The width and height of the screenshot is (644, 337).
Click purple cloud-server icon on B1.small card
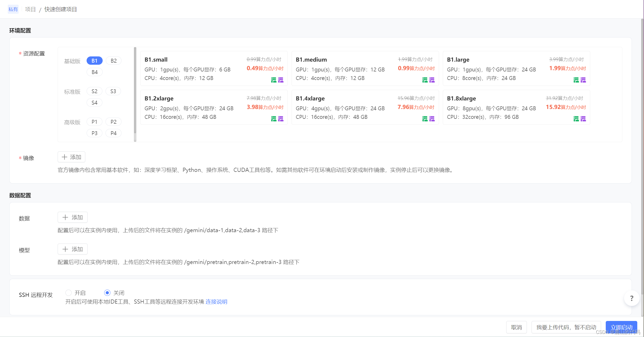pyautogui.click(x=281, y=80)
